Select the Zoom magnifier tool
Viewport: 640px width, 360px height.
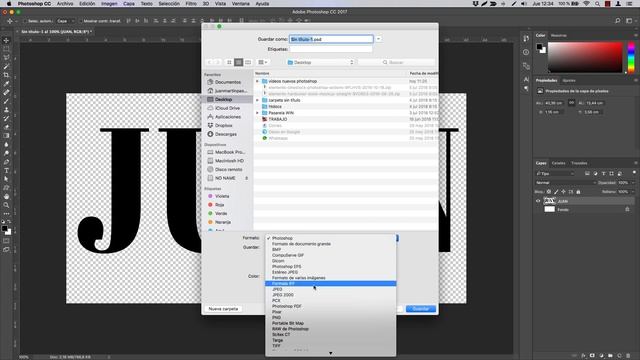(6, 205)
